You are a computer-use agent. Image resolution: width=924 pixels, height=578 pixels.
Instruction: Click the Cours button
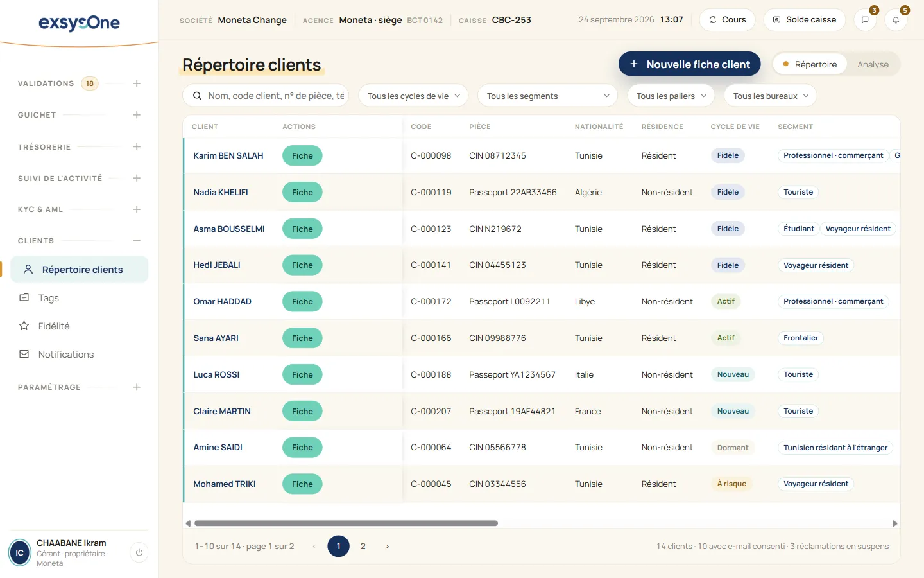(x=727, y=20)
